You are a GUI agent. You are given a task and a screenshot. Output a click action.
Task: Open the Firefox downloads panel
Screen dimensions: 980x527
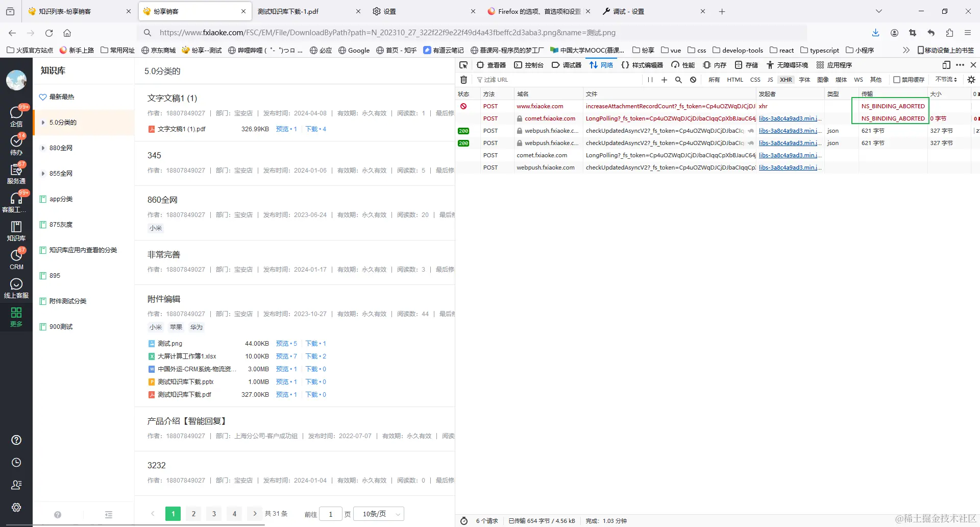point(876,33)
